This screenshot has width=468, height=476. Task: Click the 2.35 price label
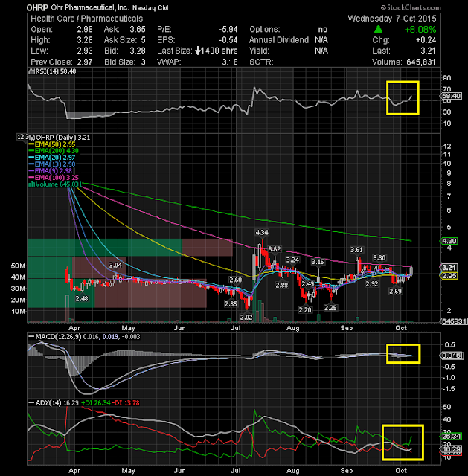tap(231, 304)
